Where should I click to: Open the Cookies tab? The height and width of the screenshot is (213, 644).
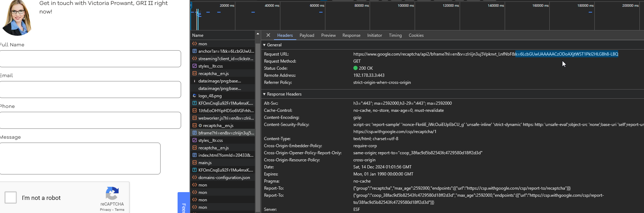click(x=416, y=35)
